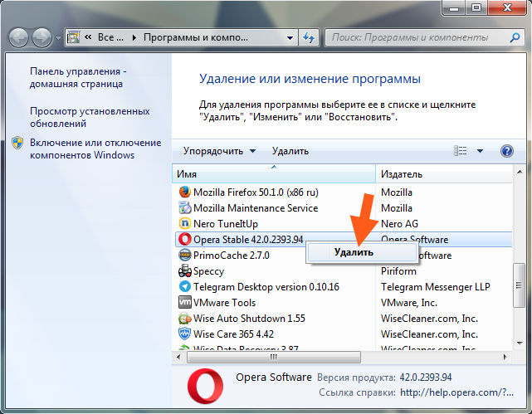Select "Mozilla Maintenance Service" entry

256,208
